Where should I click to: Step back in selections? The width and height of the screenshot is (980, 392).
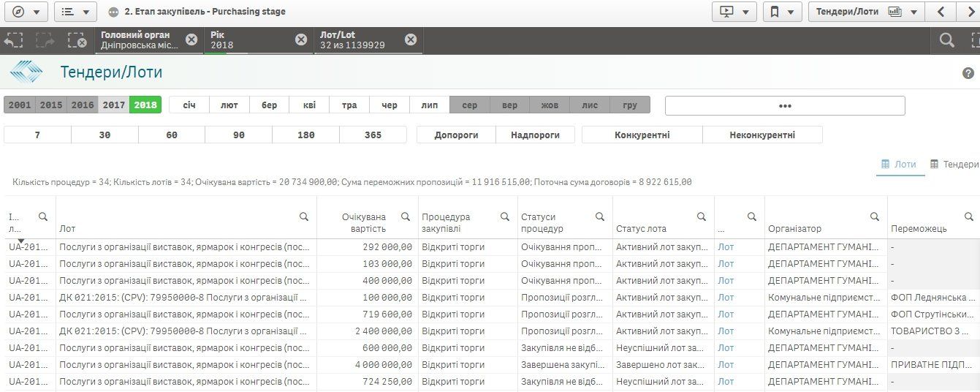pyautogui.click(x=14, y=41)
